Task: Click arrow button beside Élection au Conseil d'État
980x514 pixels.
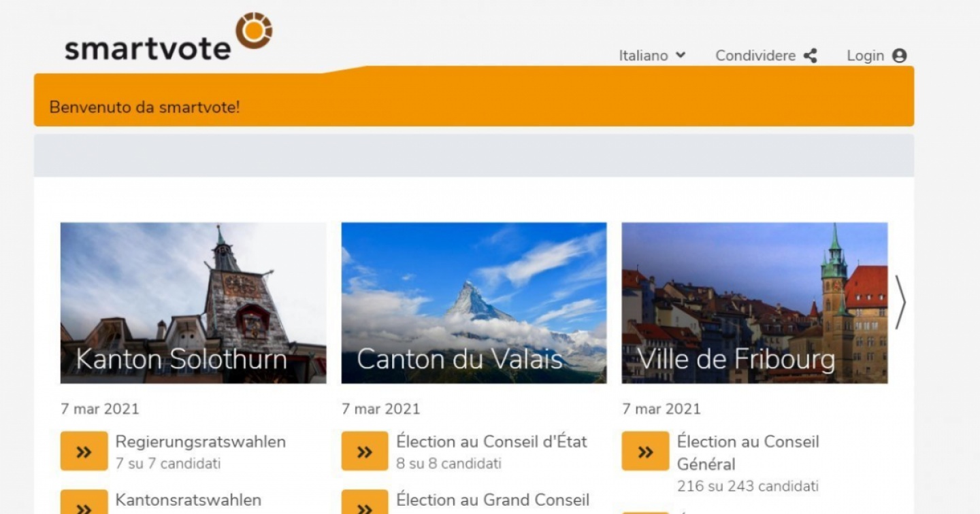Action: point(365,451)
